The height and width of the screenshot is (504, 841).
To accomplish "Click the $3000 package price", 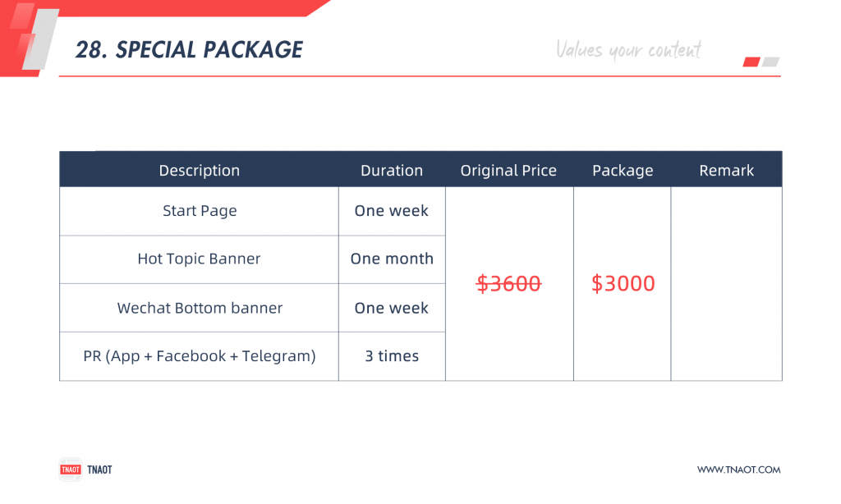I will 623,284.
